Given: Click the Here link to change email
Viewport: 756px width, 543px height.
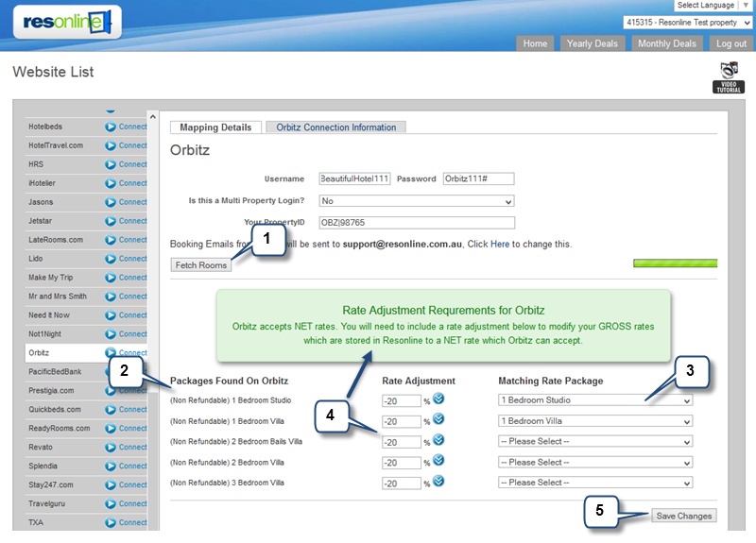Looking at the screenshot, I should [x=500, y=244].
